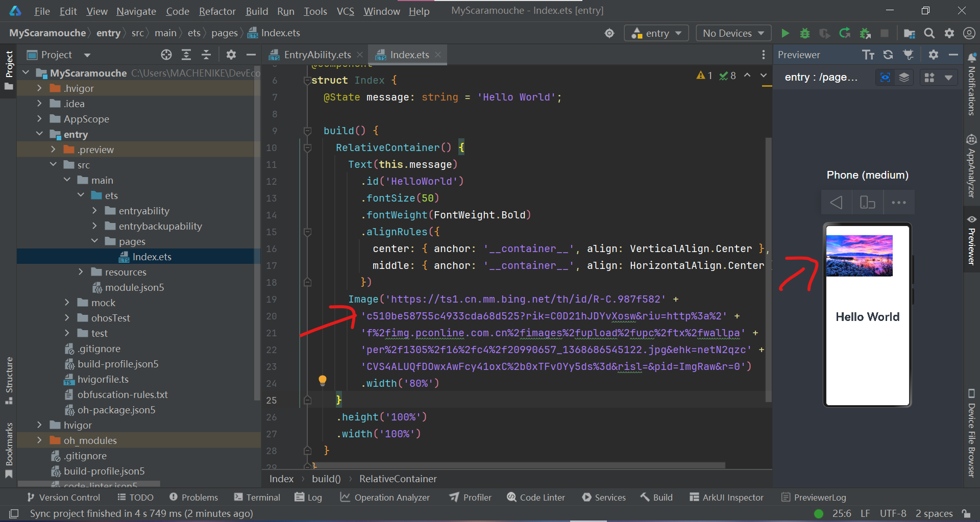This screenshot has height=522, width=980.
Task: Expand the oh_modules folder
Action: click(39, 440)
